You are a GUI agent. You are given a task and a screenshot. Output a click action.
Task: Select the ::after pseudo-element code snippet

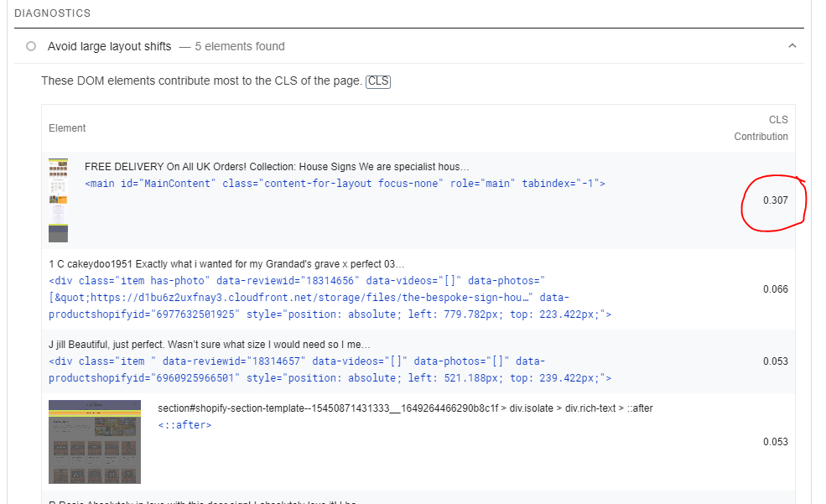(x=184, y=425)
